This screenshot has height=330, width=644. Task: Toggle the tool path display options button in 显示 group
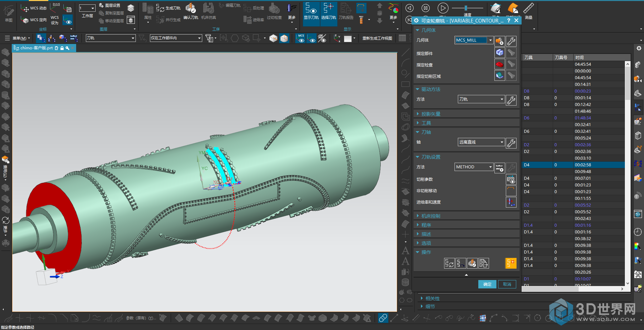click(361, 8)
